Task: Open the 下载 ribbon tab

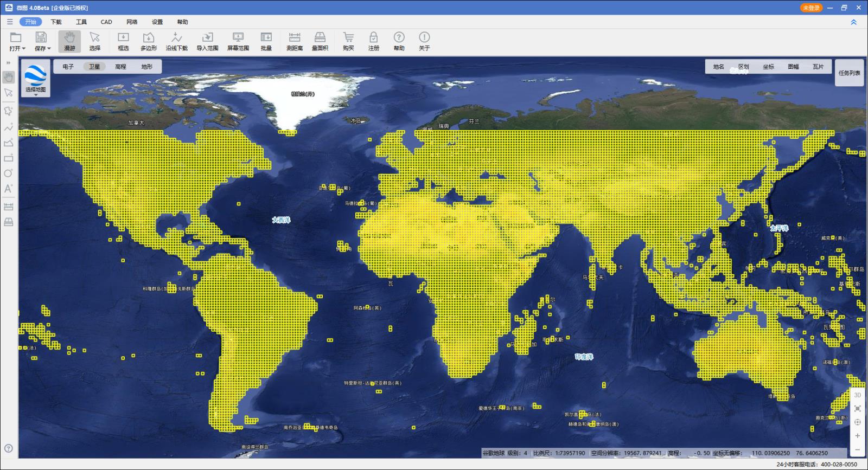Action: 56,22
